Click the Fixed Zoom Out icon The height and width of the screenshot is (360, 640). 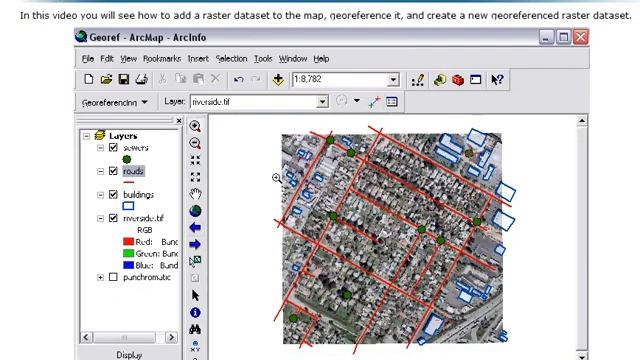[x=195, y=177]
